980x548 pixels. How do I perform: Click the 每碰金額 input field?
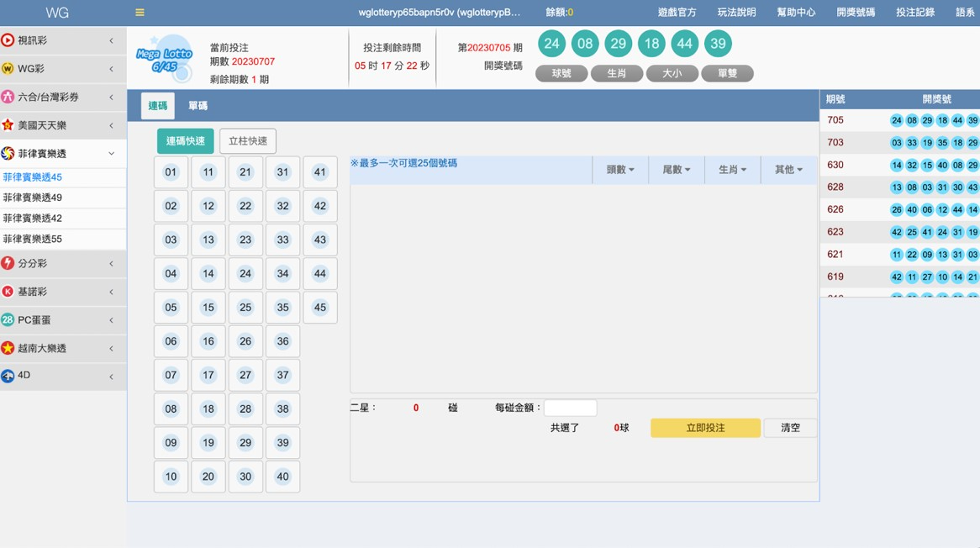(570, 408)
